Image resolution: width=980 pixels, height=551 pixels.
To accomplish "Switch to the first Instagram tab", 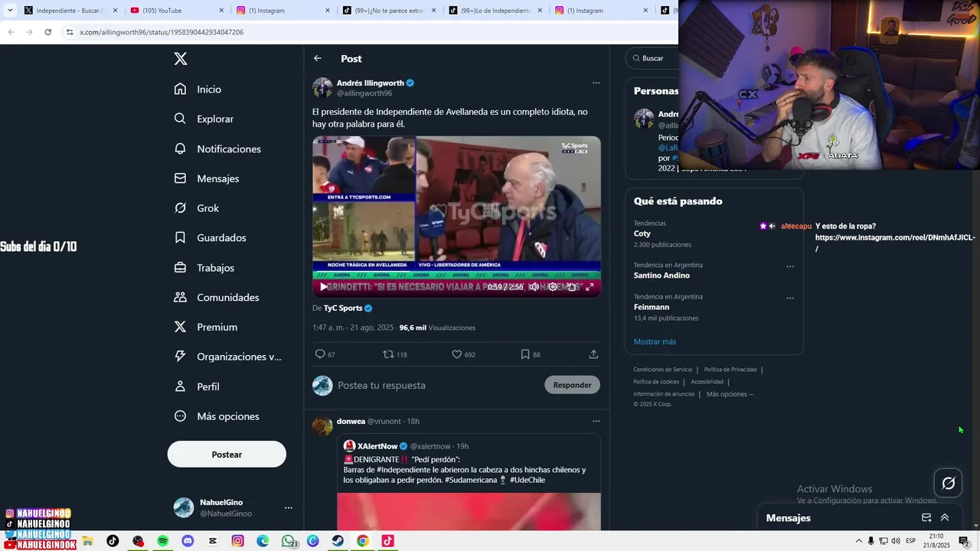I will click(x=283, y=11).
